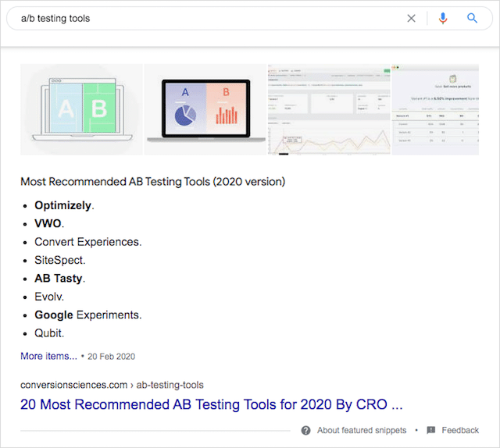Click Optimizely in the snippet list
The height and width of the screenshot is (448, 500).
click(x=63, y=206)
